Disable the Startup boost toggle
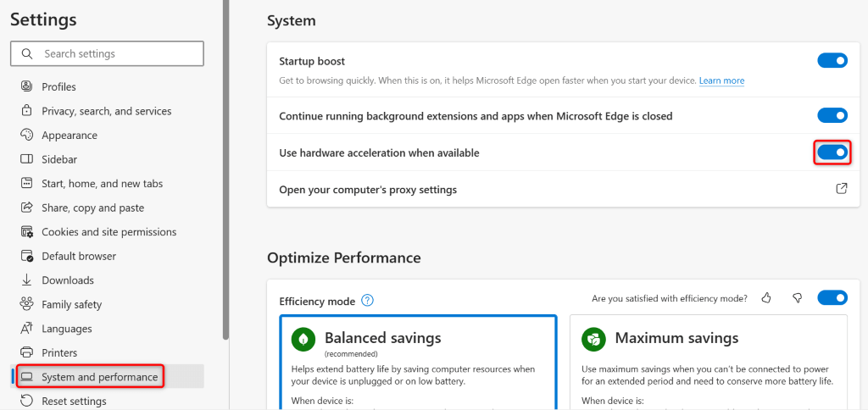Image resolution: width=868 pixels, height=410 pixels. (x=832, y=61)
